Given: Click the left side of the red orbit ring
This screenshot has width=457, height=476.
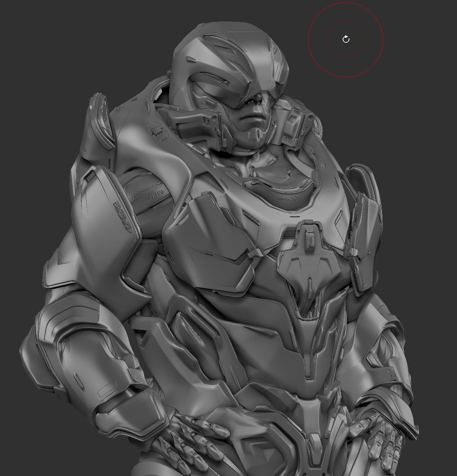Looking at the screenshot, I should 308,38.
